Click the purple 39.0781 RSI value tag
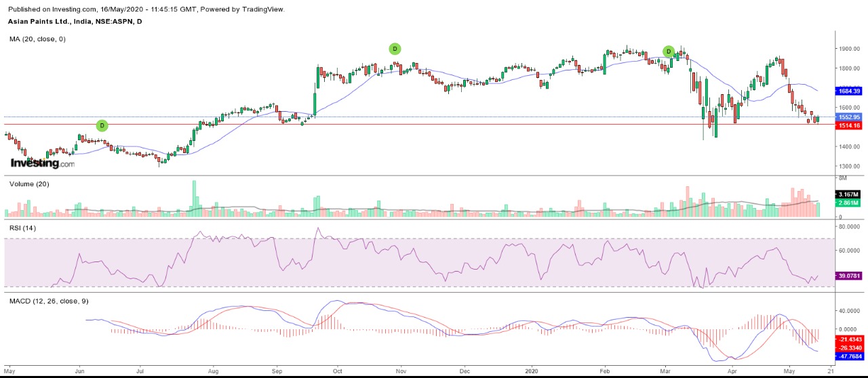868x378 pixels. click(x=848, y=276)
